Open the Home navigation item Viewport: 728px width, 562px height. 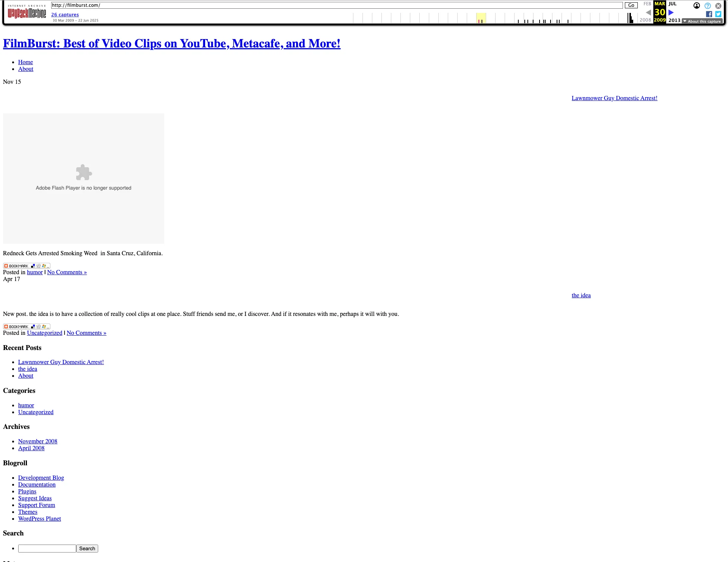tap(25, 62)
